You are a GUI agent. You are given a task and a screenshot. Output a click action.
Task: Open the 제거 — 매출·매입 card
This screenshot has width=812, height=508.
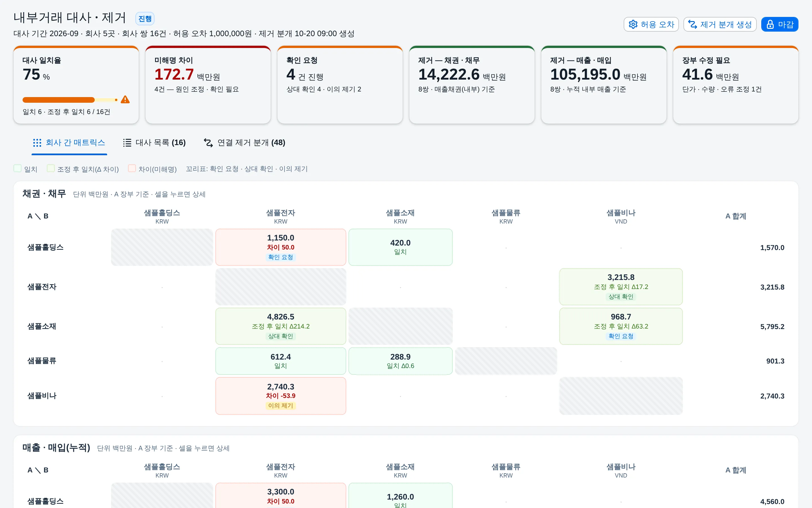[604, 85]
